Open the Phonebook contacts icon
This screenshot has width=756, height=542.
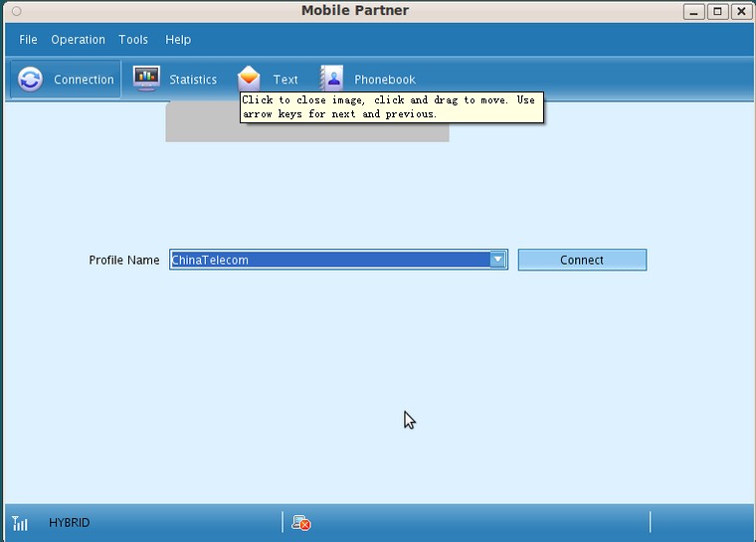tap(331, 79)
